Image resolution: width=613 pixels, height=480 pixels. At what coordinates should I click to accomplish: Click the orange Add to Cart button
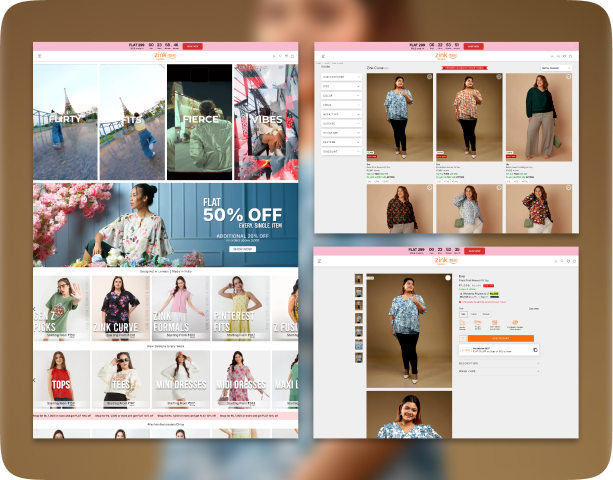coord(500,339)
